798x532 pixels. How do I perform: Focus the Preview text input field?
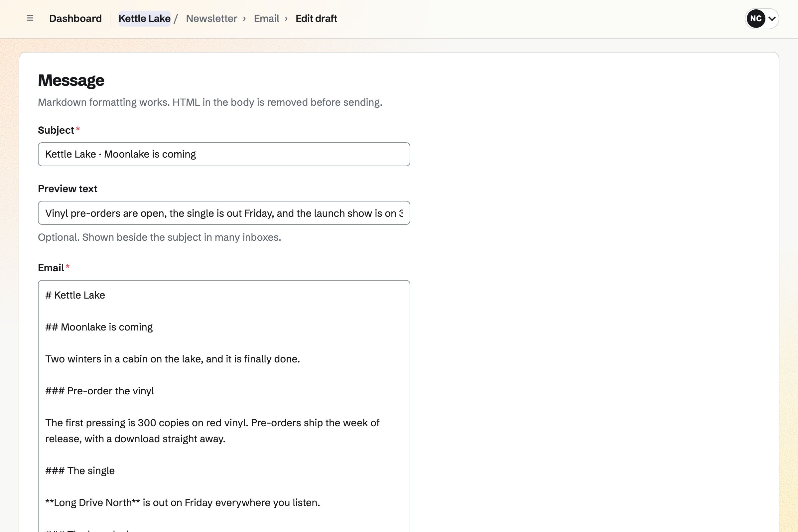click(x=224, y=213)
